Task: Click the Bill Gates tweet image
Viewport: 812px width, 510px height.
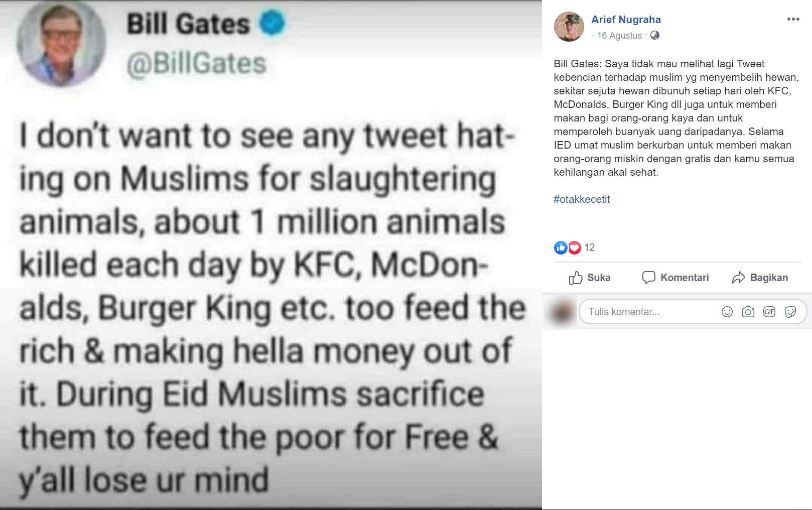Action: (x=271, y=301)
